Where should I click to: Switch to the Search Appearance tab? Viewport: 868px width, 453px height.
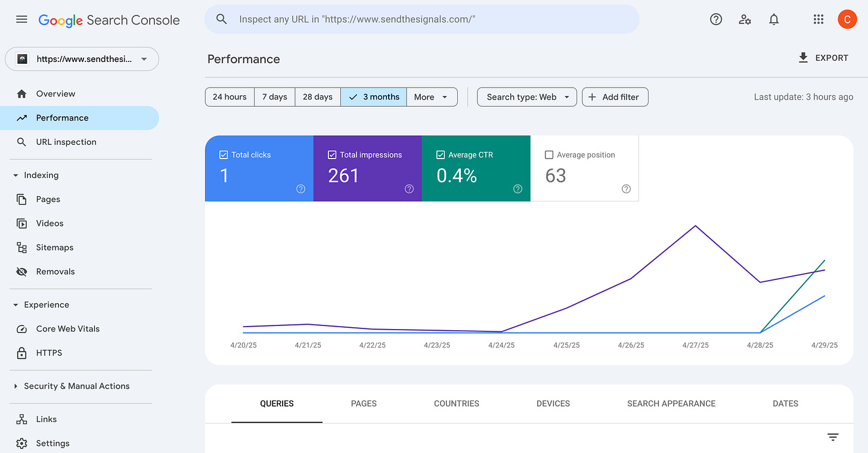[x=671, y=404]
